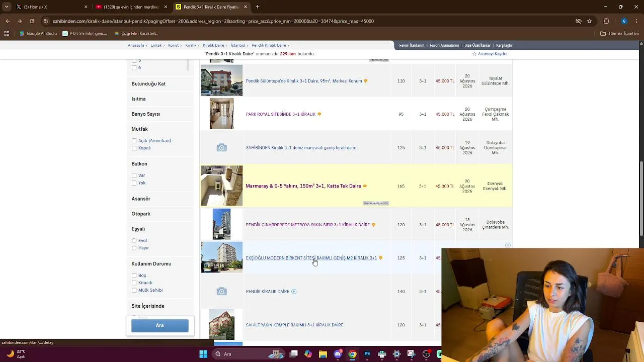644x362 pixels.
Task: Collapse the Kullanım Durumu filter section
Action: coord(151,263)
